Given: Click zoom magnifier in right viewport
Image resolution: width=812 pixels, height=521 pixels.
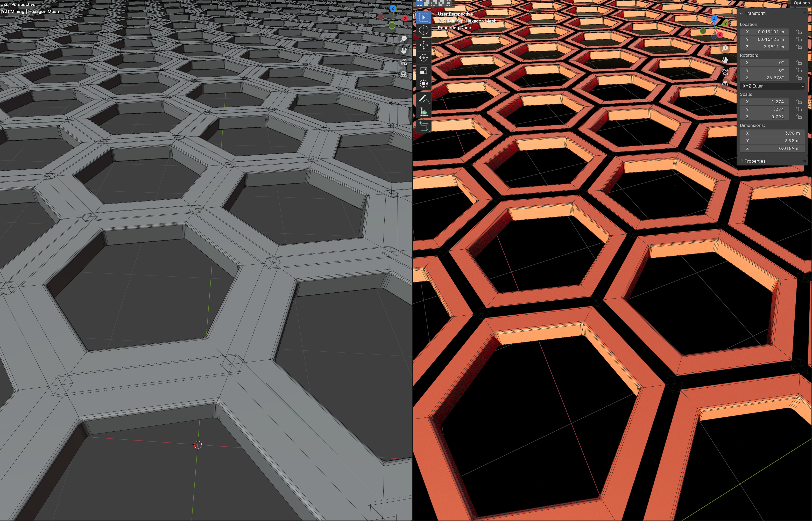Looking at the screenshot, I should click(725, 49).
